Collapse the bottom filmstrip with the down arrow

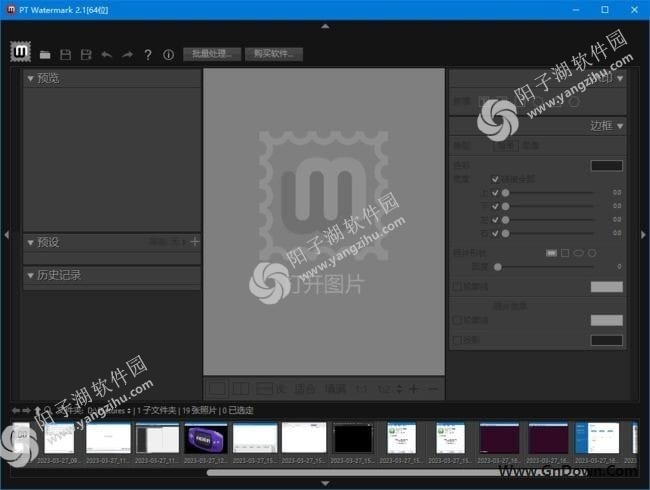325,483
